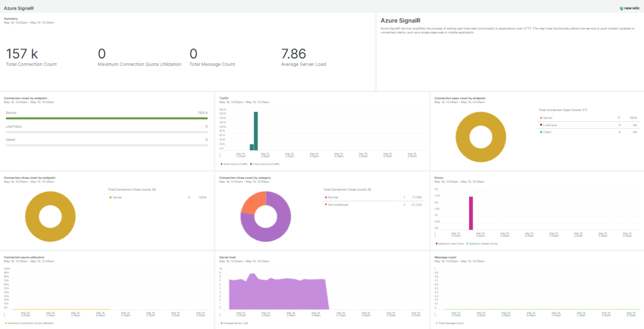Click the 157 k Total Connection Count value
The image size is (644, 329).
(x=22, y=54)
